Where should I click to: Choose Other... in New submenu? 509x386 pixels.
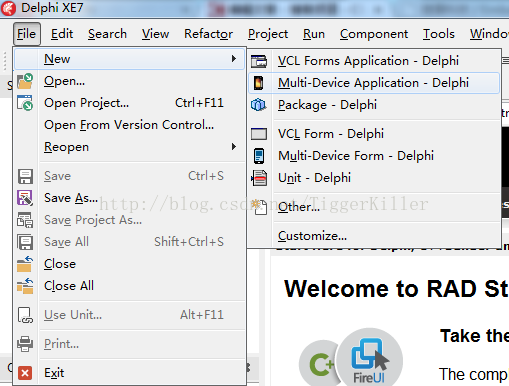374,207
